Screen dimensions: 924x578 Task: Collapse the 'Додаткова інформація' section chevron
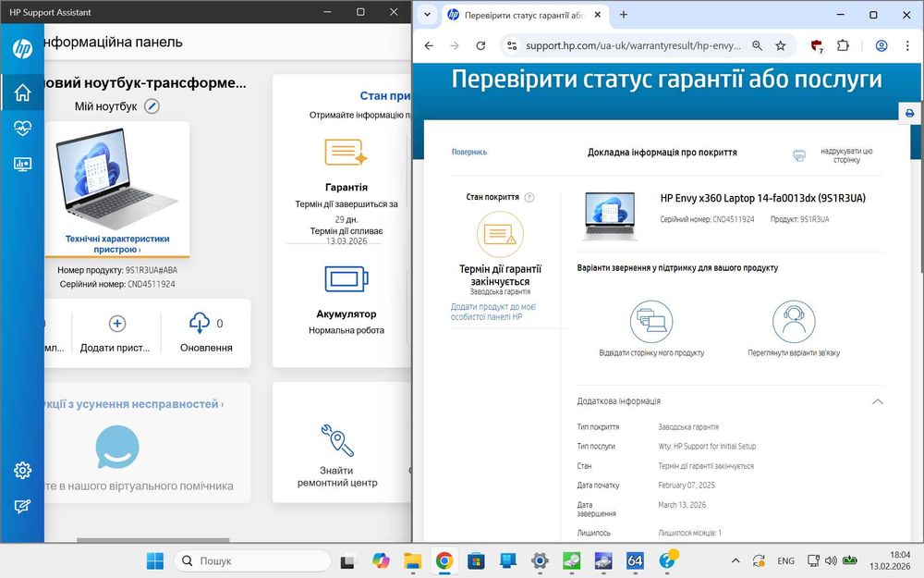[878, 401]
